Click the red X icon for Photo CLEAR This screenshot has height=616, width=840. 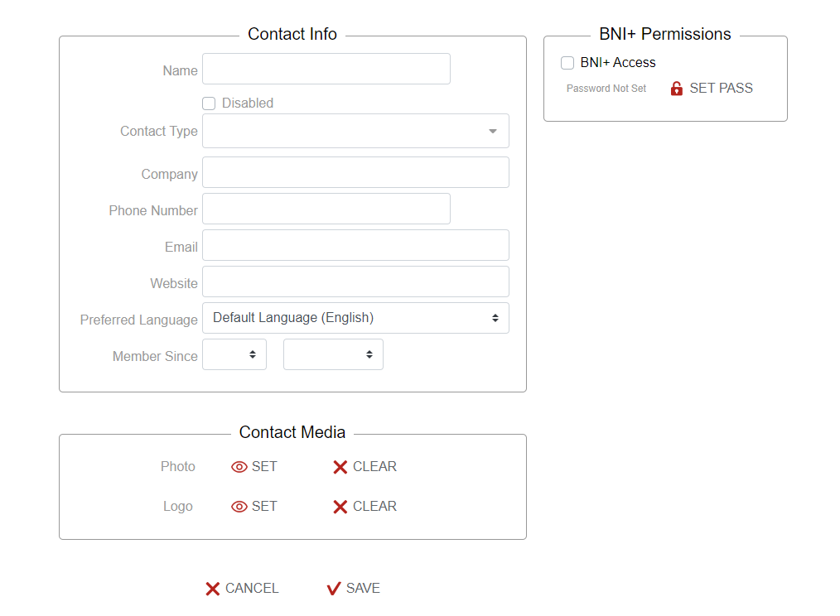[x=340, y=467]
